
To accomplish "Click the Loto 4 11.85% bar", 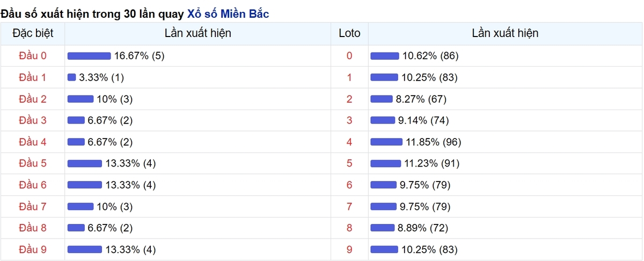I will [x=386, y=142].
